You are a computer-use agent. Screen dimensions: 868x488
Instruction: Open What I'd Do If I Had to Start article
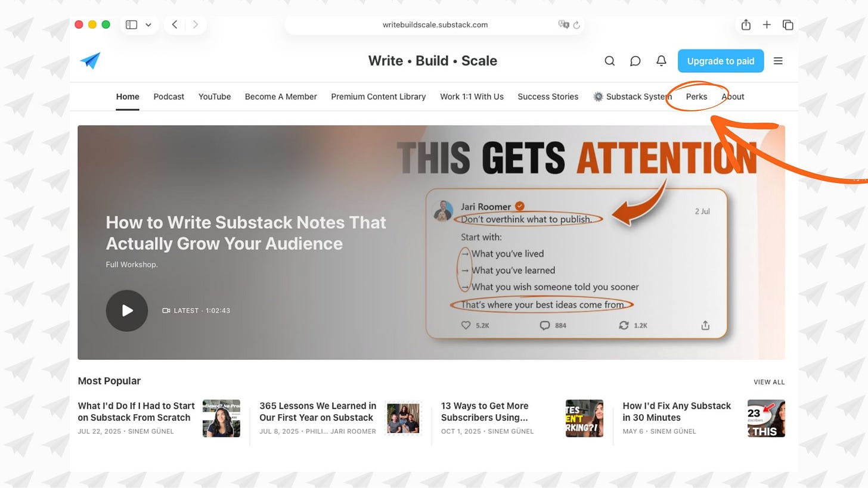tap(137, 412)
